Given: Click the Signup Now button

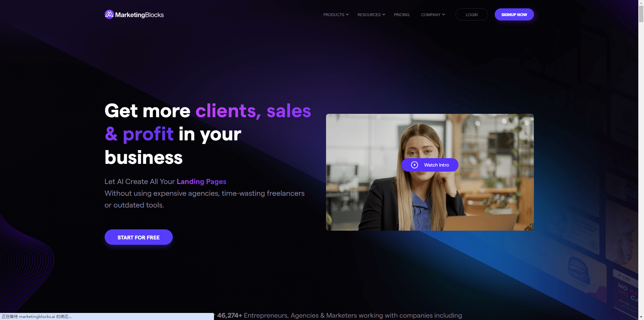Looking at the screenshot, I should click(x=514, y=14).
